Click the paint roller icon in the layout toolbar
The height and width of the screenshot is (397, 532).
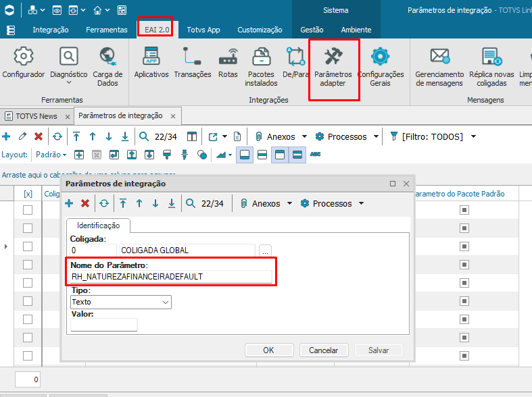coord(167,155)
